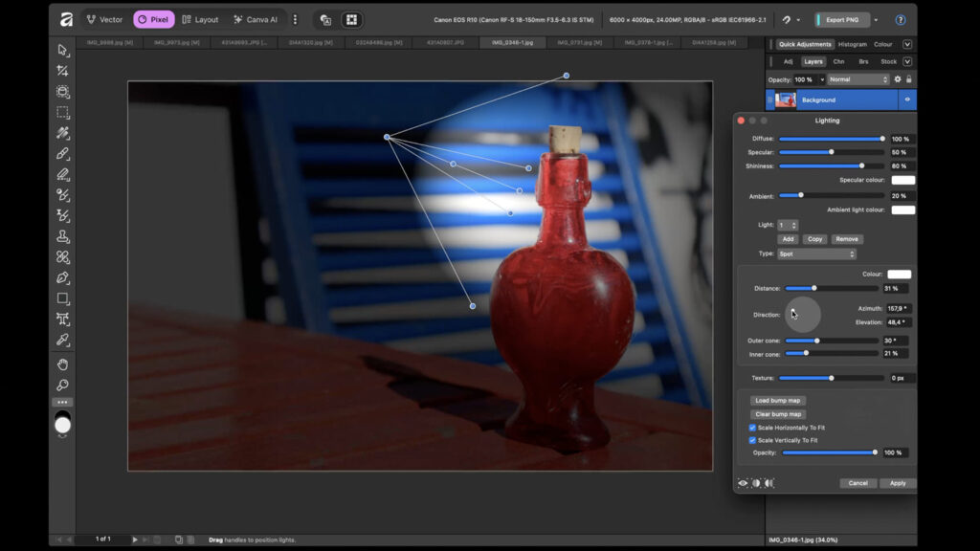Select the Move tool in the toolbar
Image resolution: width=980 pixels, height=551 pixels.
(x=63, y=48)
